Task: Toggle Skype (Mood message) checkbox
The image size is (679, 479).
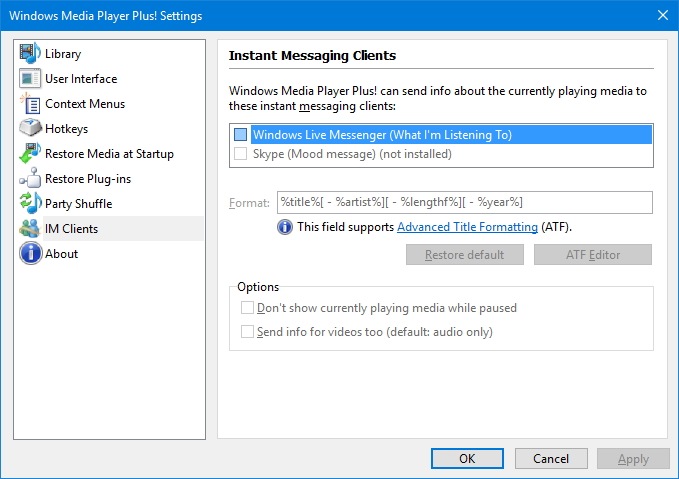Action: click(x=240, y=153)
